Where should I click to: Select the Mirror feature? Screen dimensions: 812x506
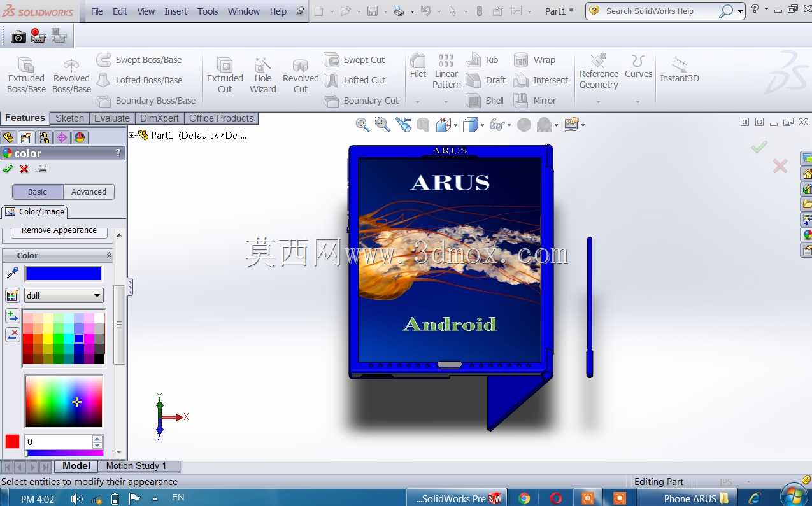[x=535, y=101]
